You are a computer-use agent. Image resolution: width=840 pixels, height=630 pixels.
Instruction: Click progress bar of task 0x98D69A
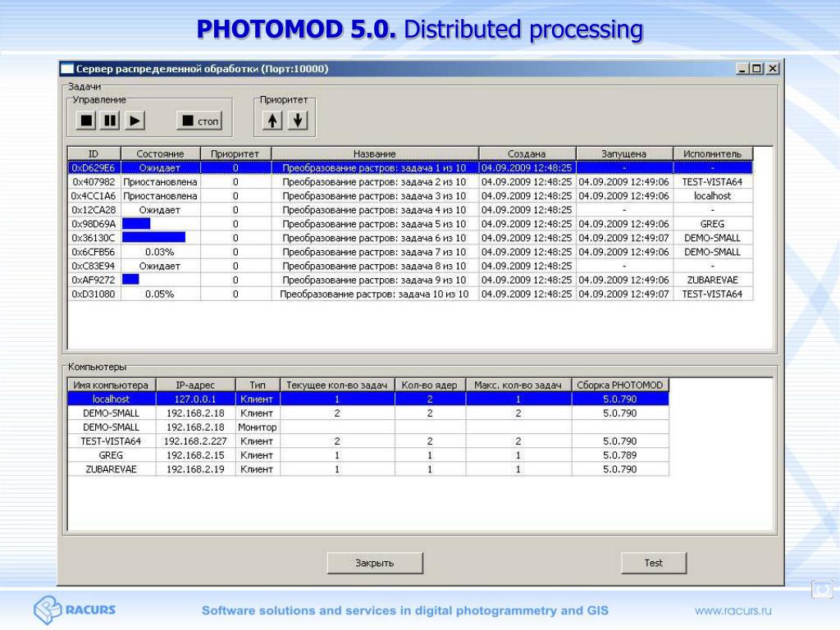pos(136,223)
